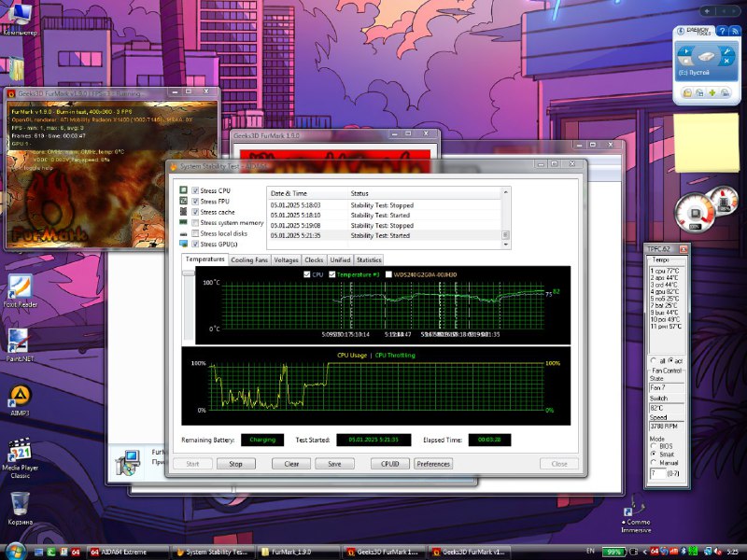747x560 pixels.
Task: Select the 'act' radio button in TPFC
Action: (x=670, y=361)
